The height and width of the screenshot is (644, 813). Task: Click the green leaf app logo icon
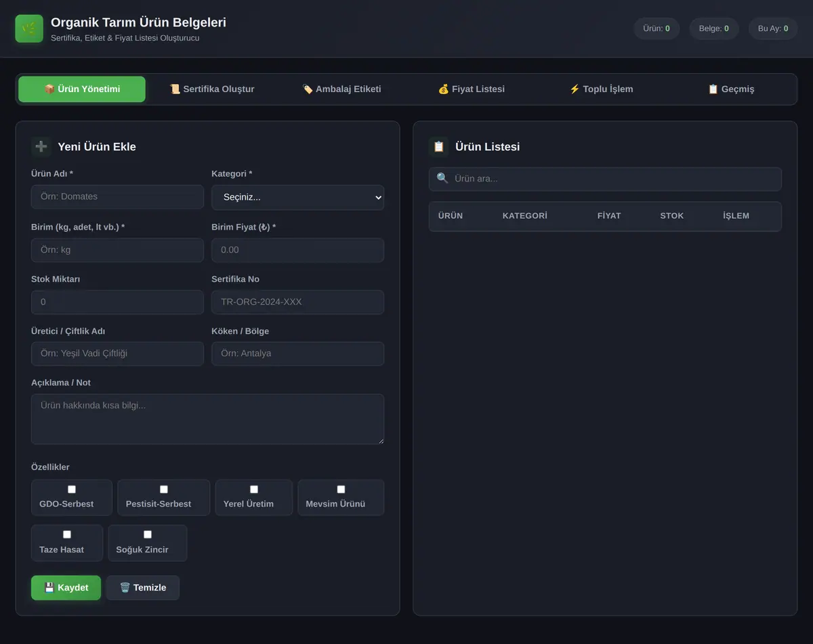[x=29, y=28]
